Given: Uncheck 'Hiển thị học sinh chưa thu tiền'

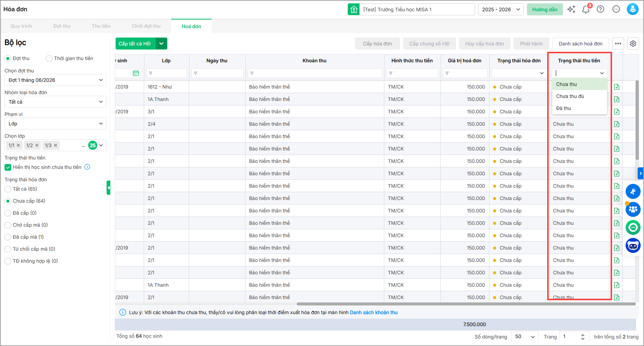Looking at the screenshot, I should click(8, 167).
